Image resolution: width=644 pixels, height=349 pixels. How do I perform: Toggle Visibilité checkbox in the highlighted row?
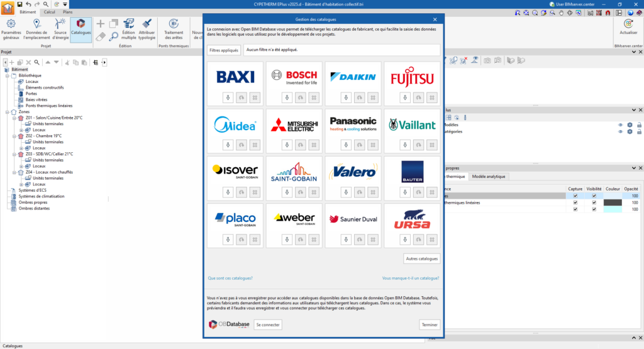click(x=594, y=196)
